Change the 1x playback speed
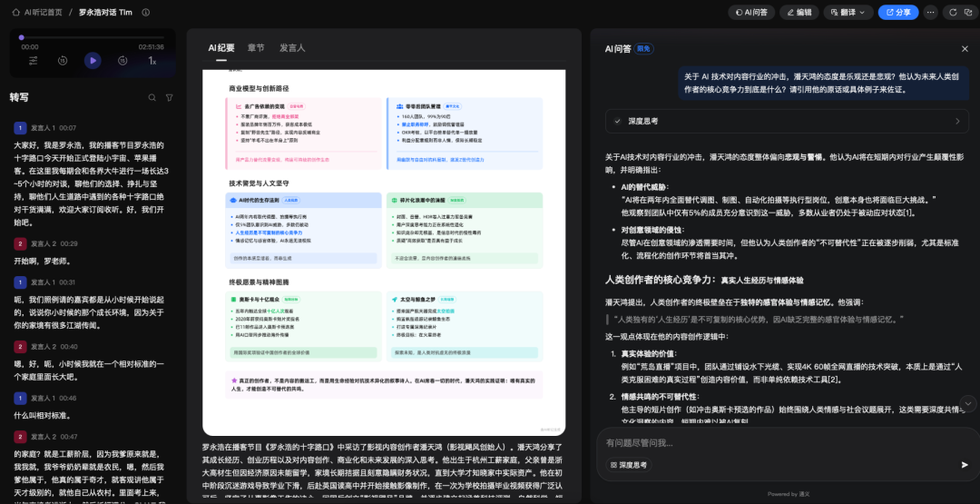Screen dimensions: 980x504 tap(152, 61)
